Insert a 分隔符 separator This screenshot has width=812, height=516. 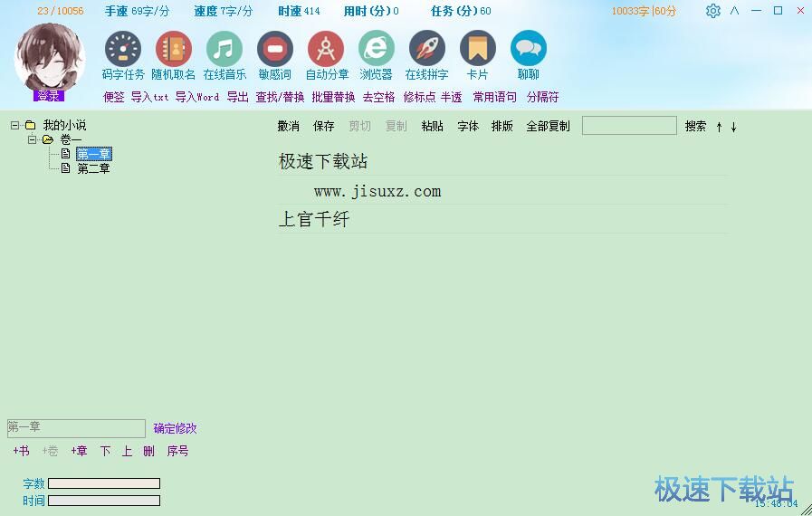(543, 97)
